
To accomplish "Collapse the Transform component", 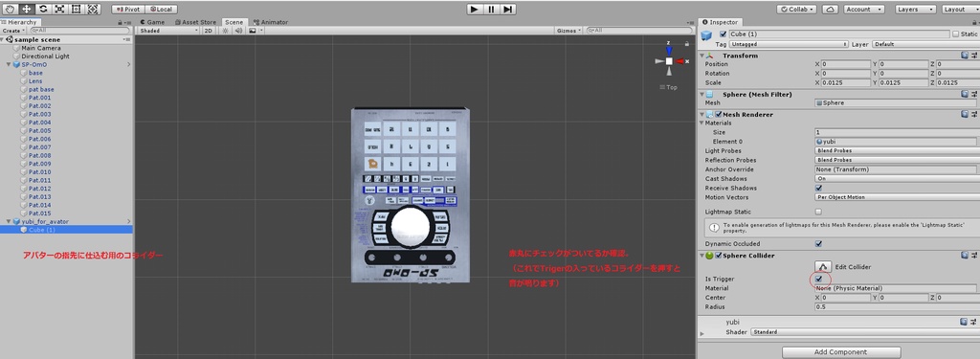I will click(x=702, y=56).
